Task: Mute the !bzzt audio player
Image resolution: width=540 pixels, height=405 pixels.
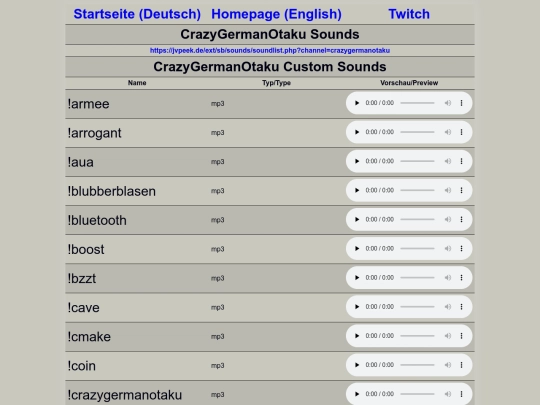Action: point(448,278)
